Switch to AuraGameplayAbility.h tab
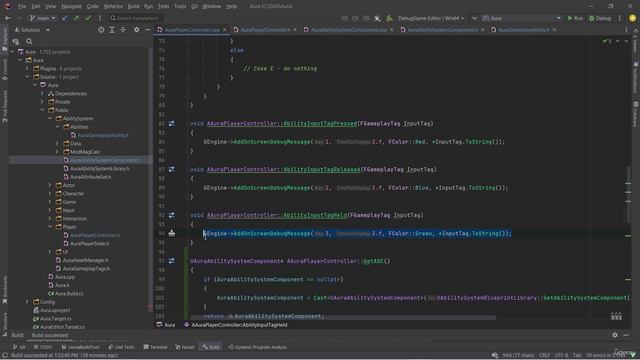The width and height of the screenshot is (640, 360). 524,30
